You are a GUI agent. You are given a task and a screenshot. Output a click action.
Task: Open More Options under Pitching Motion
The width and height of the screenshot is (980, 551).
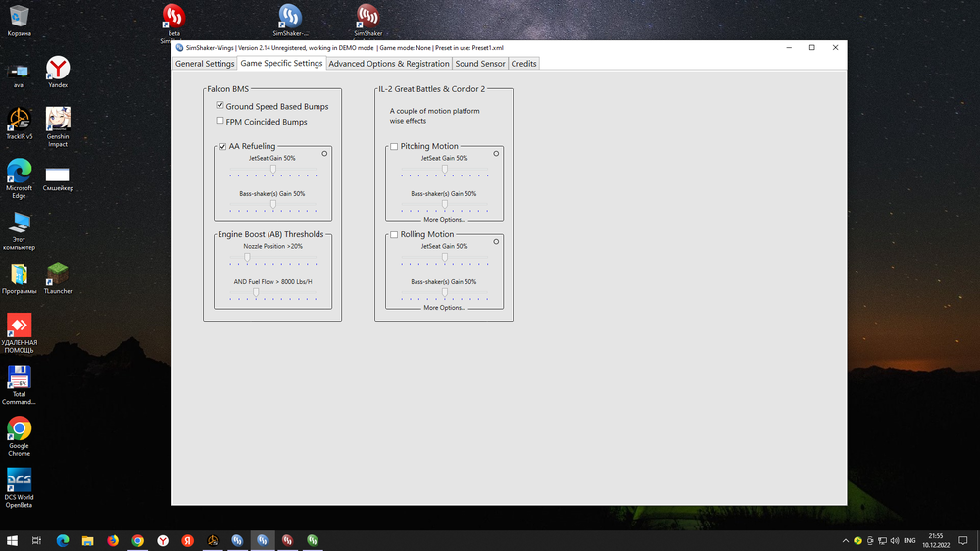[x=444, y=220]
